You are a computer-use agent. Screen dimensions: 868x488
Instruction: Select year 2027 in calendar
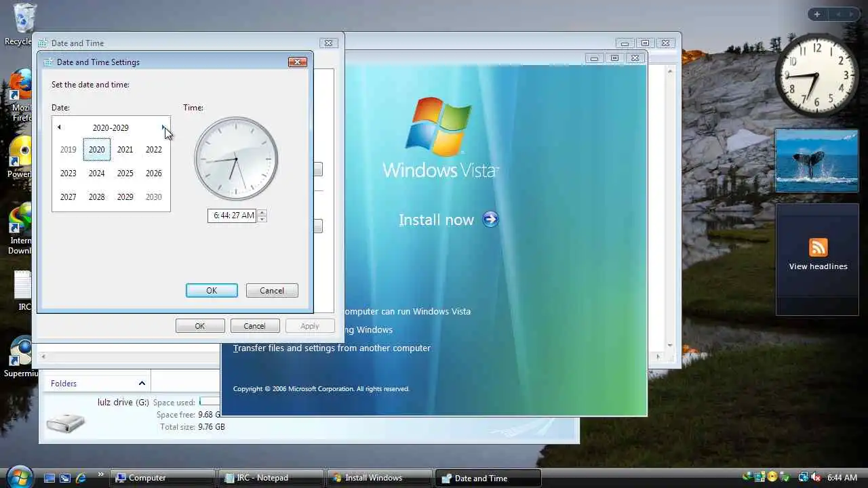(68, 197)
